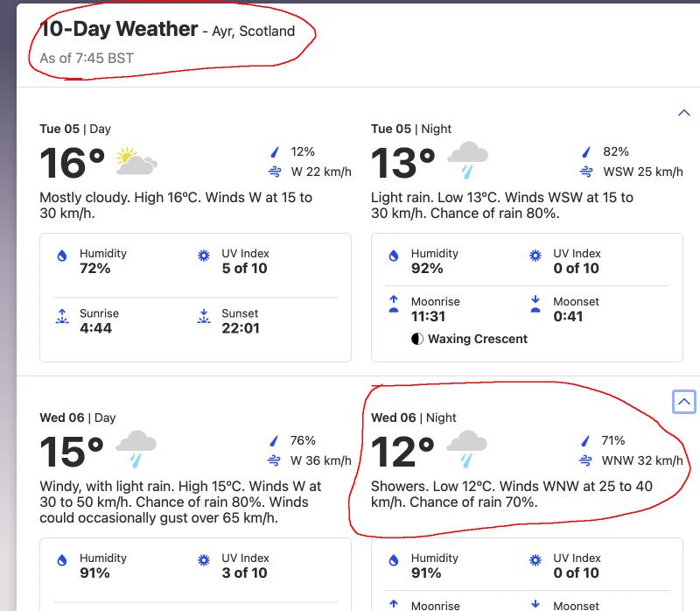The width and height of the screenshot is (700, 611).
Task: Click the Tue 05 night moonset icon
Action: (535, 304)
